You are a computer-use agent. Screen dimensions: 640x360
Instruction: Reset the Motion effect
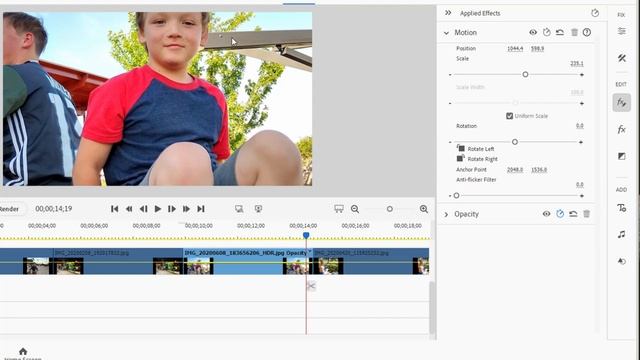click(560, 32)
